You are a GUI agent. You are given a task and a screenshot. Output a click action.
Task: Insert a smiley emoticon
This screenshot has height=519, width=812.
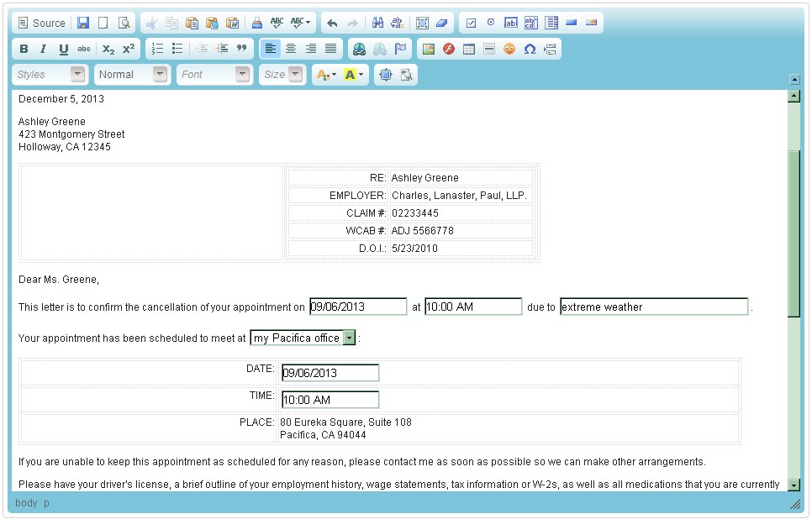coord(509,50)
